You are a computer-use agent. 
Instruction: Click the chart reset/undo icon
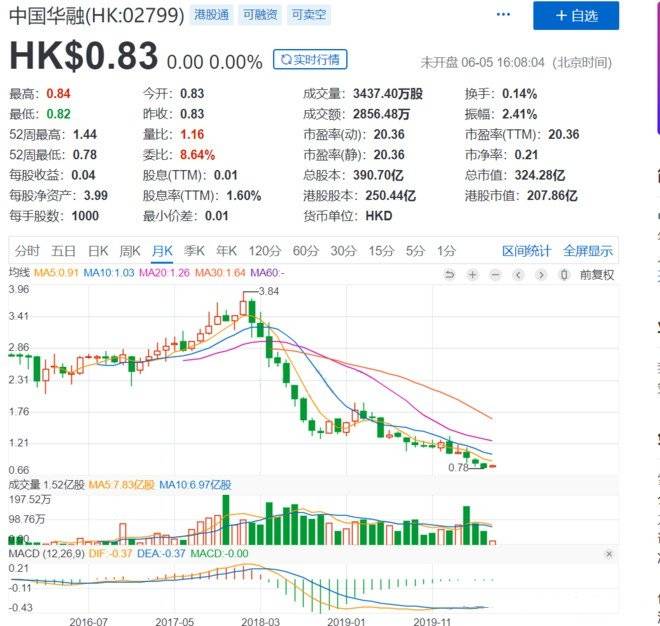pos(450,275)
